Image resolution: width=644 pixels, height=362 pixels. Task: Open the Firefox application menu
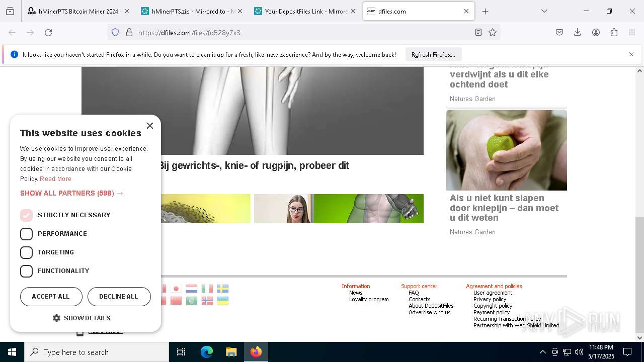(632, 33)
